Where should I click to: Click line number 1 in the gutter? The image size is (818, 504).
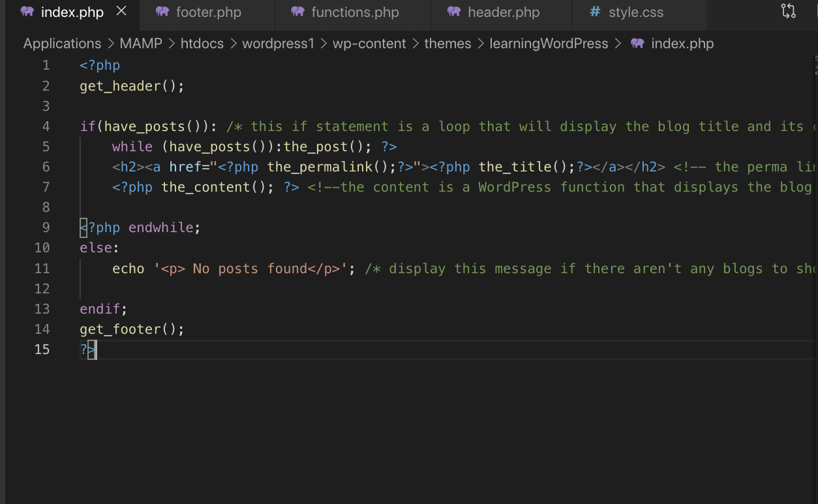[46, 65]
